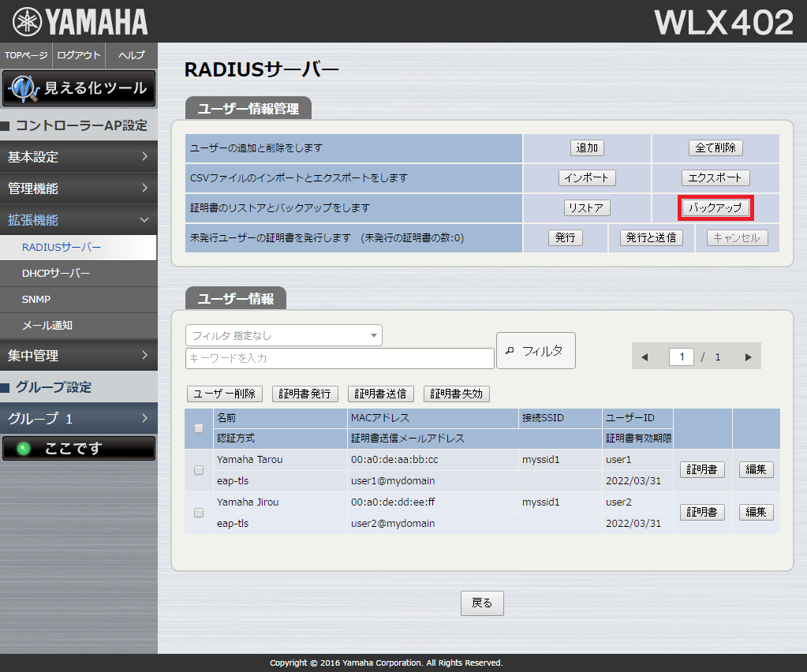
Task: Go to next page with right pagination arrow
Action: [747, 357]
